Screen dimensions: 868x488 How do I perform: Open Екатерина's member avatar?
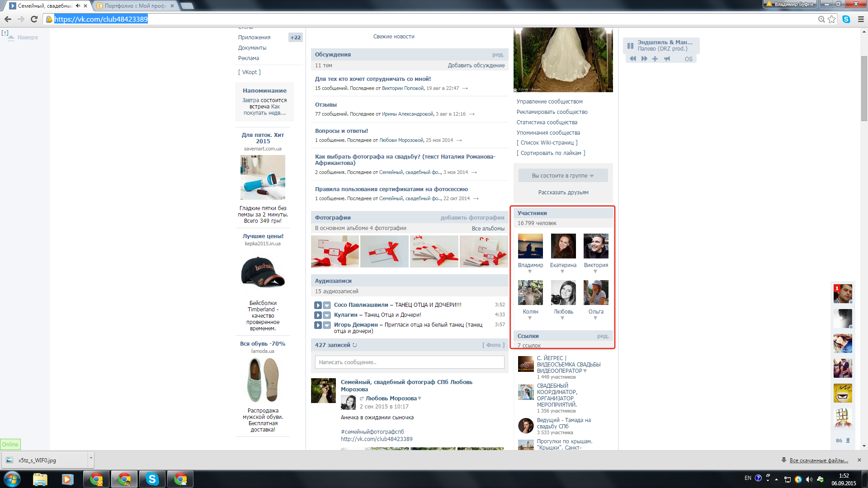click(x=563, y=246)
